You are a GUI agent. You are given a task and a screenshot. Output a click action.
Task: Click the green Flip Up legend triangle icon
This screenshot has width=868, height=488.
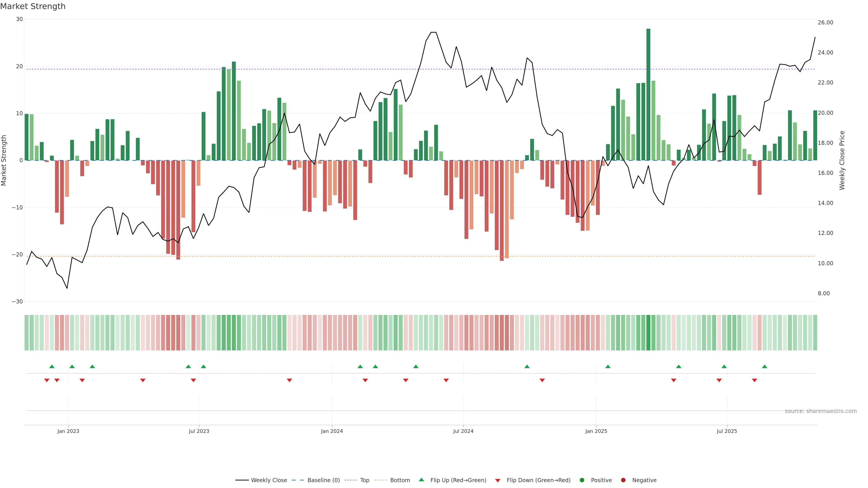(421, 480)
